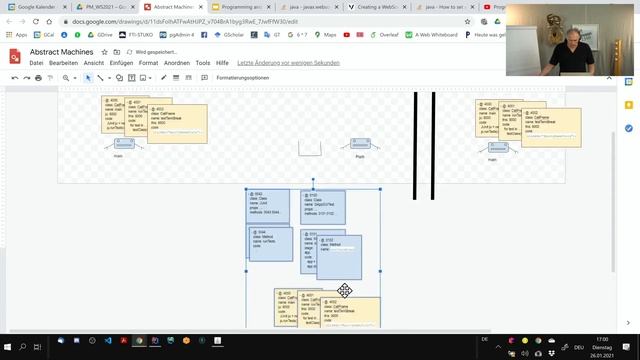
Task: Open the Calendar side panel icon
Action: coord(629,82)
